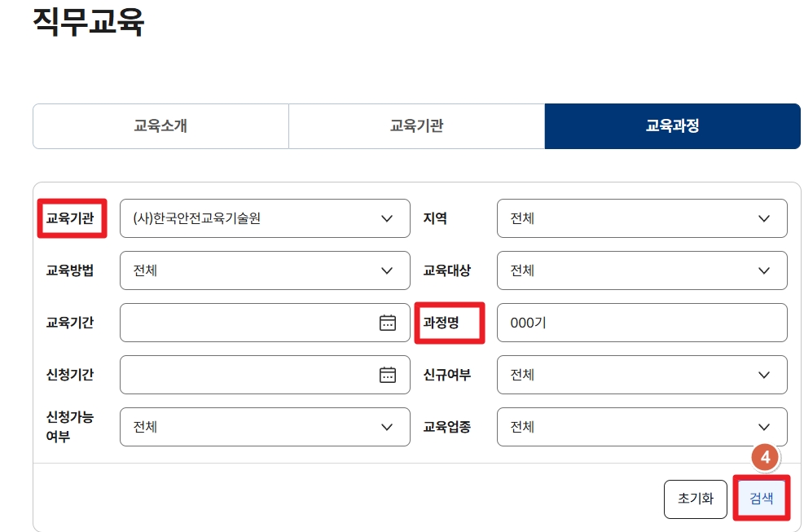Click the 신규여부 dropdown chevron arrow

click(x=764, y=375)
